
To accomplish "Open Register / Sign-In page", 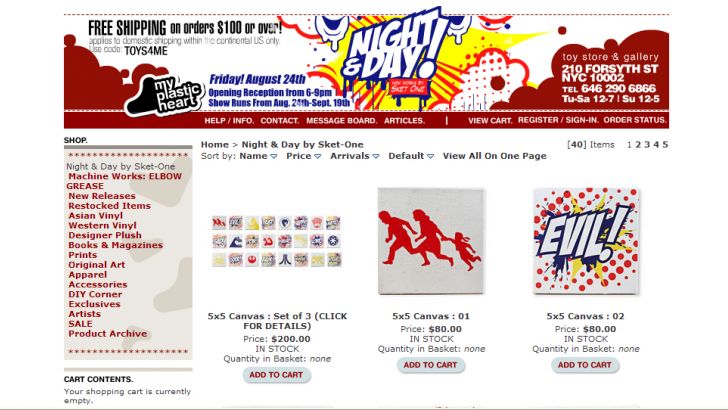I will click(559, 120).
